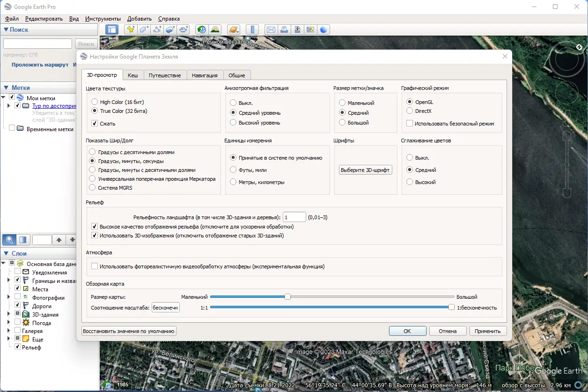Image resolution: width=588 pixels, height=392 pixels.
Task: Enable the photorealistic atmosphere checkbox
Action: pyautogui.click(x=95, y=266)
